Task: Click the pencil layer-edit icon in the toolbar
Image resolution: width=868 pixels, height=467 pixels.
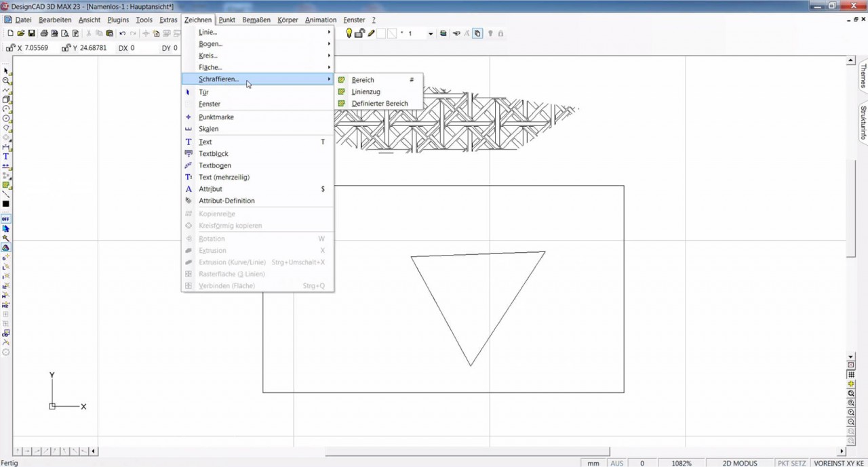Action: [x=370, y=33]
